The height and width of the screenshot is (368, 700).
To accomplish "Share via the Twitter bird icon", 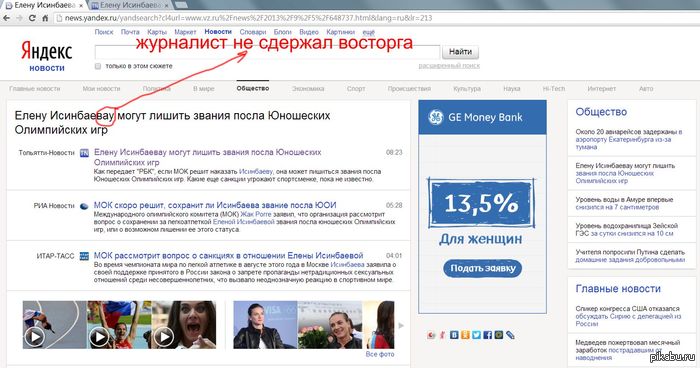I will coord(476,335).
